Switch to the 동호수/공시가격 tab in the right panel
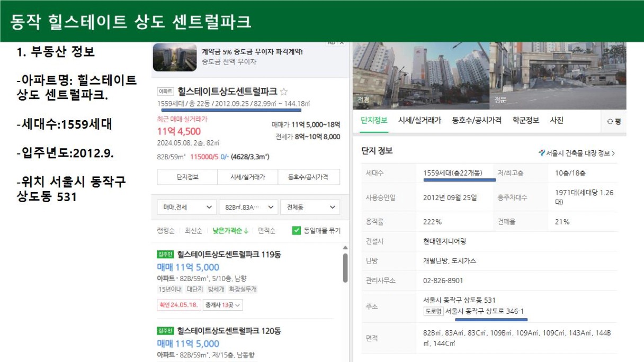This screenshot has width=644, height=362. [477, 120]
